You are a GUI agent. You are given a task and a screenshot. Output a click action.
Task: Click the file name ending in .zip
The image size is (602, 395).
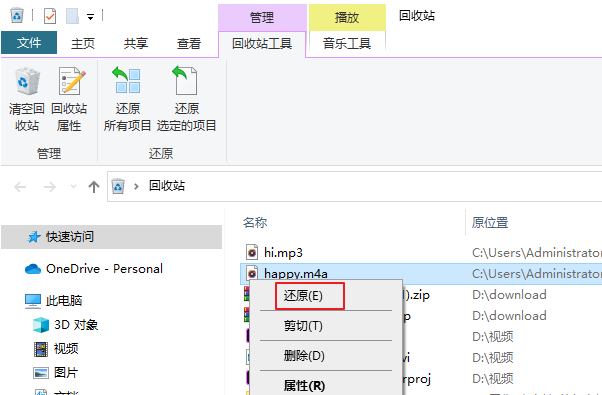click(417, 295)
